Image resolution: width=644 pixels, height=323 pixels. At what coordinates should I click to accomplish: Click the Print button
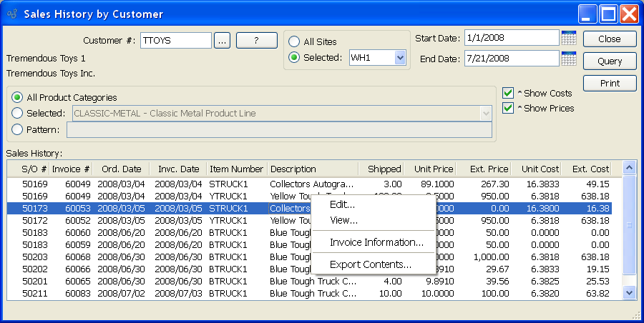(x=610, y=84)
